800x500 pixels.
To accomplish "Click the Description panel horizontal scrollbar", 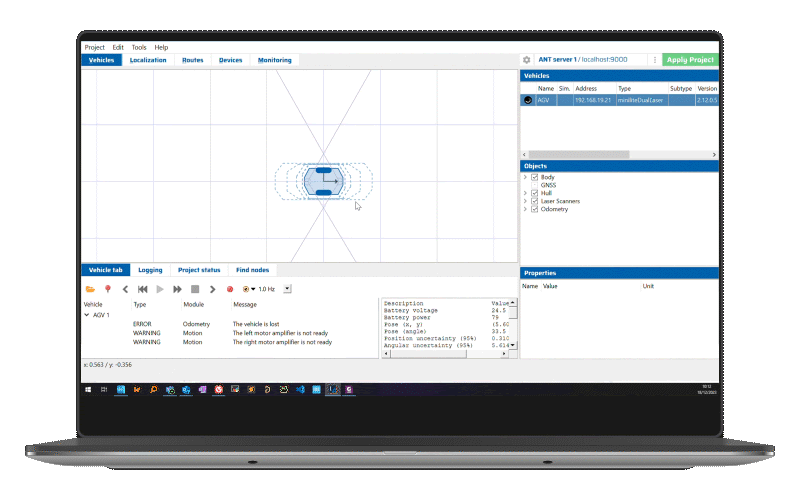I will tap(429, 354).
